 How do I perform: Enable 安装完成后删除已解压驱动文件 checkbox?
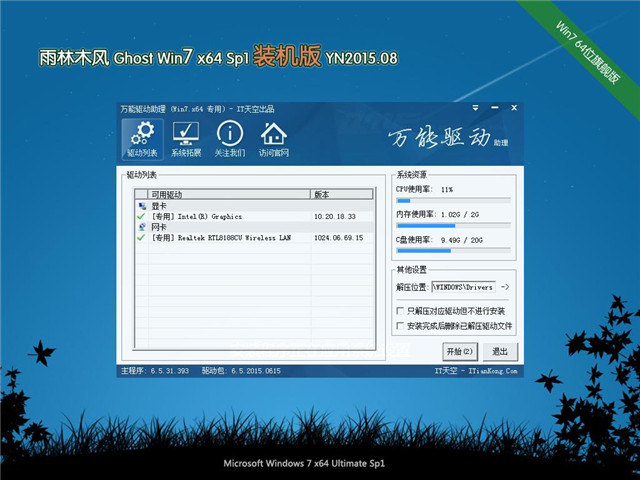coord(401,326)
